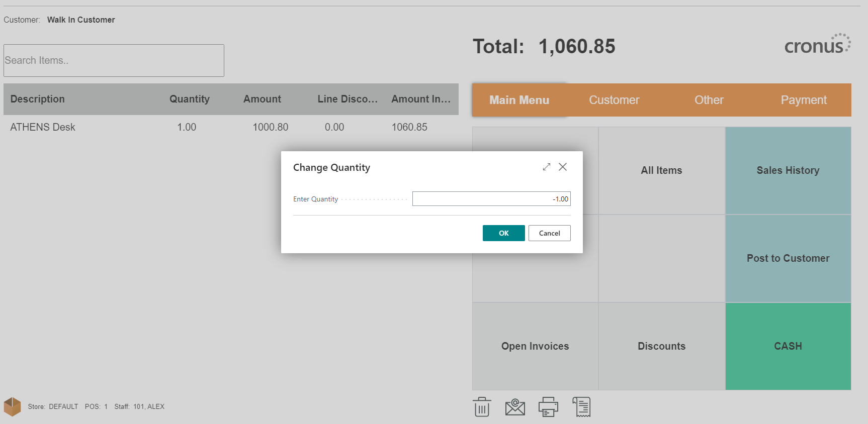The height and width of the screenshot is (424, 868).
Task: Go to the Main Menu tab
Action: (519, 100)
